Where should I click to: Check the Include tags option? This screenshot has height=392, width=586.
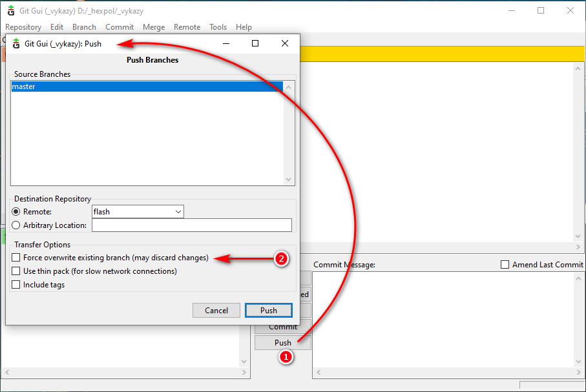[16, 285]
